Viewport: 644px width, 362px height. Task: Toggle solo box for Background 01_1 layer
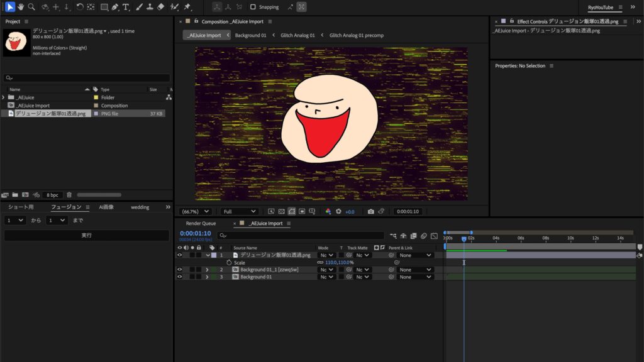pos(192,270)
